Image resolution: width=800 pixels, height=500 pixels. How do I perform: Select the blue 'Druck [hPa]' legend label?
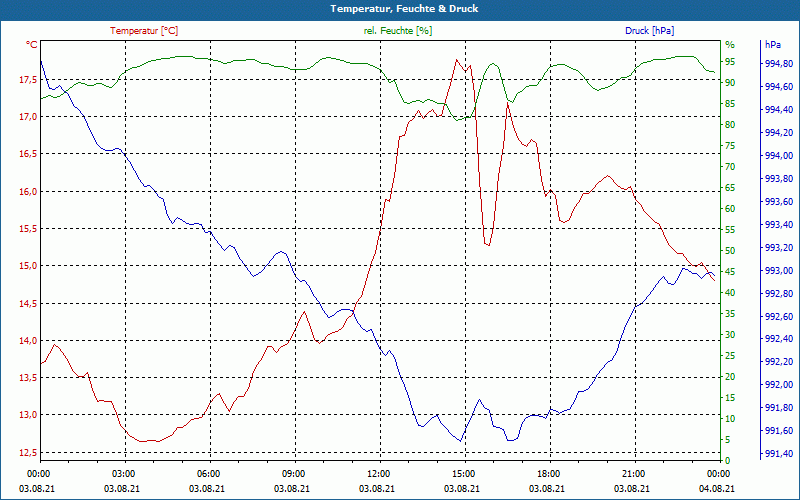[649, 31]
